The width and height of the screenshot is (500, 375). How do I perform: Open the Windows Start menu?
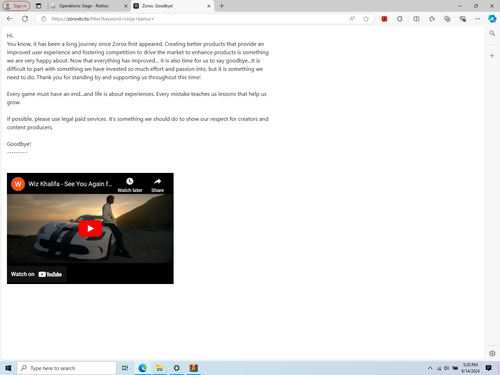point(8,368)
